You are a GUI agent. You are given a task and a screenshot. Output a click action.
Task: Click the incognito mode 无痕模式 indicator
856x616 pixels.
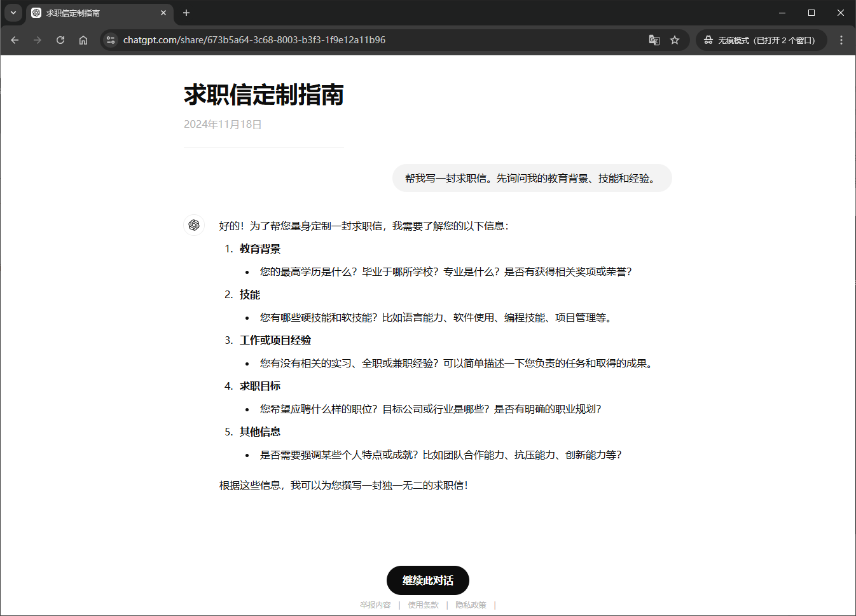pos(761,40)
